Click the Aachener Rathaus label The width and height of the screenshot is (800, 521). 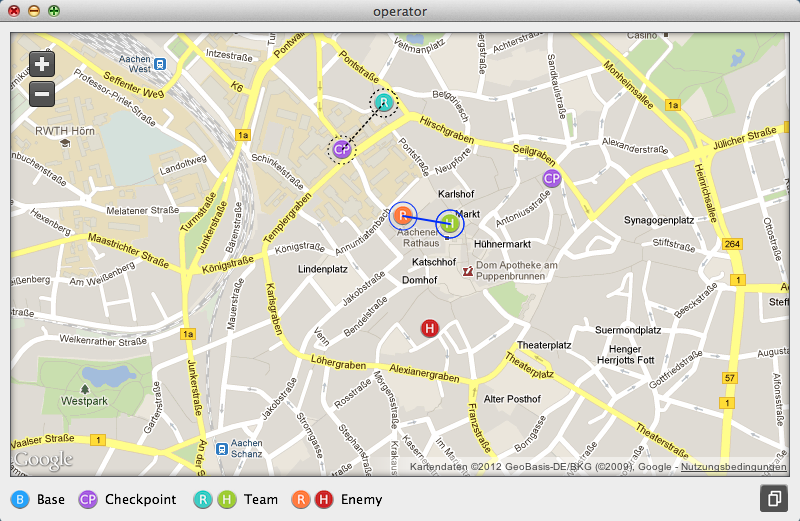[420, 238]
